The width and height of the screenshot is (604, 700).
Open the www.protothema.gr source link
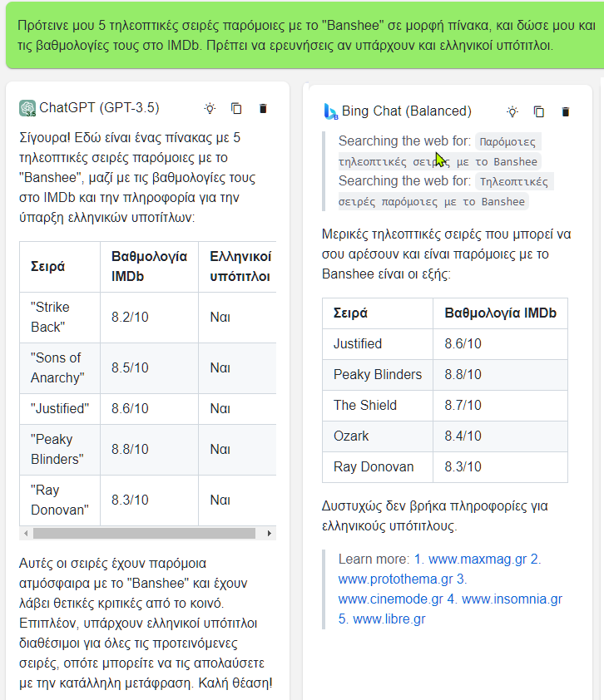point(395,579)
